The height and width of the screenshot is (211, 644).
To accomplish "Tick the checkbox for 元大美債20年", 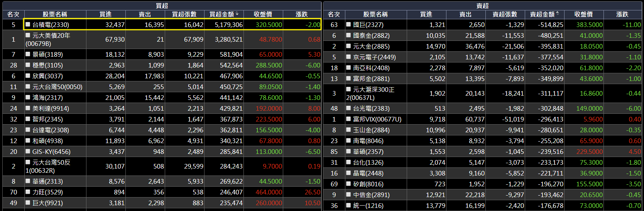I will [x=28, y=35].
